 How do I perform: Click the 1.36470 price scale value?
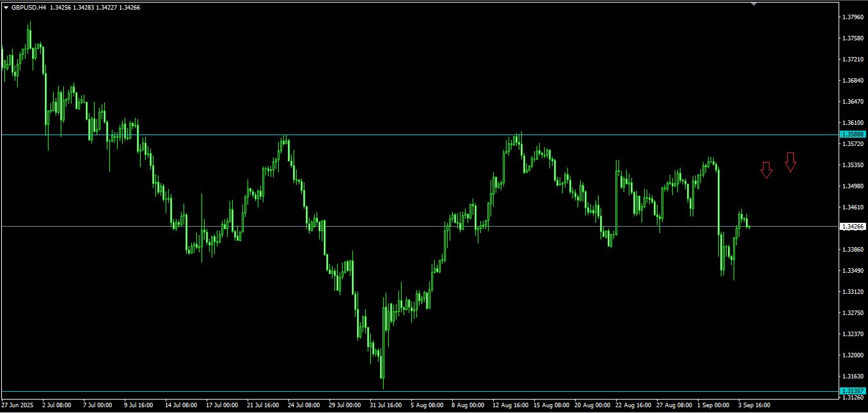(x=855, y=102)
